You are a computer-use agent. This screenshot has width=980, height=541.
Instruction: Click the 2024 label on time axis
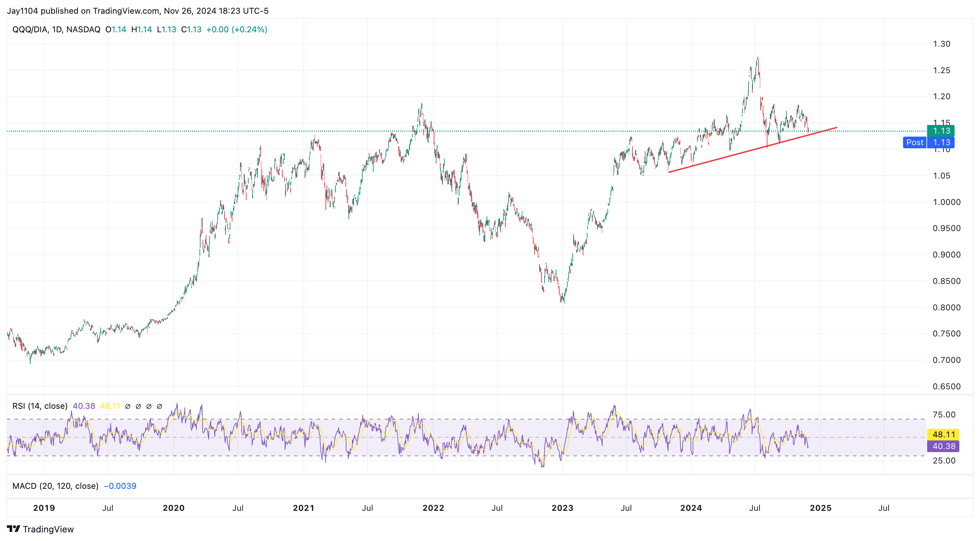(x=691, y=508)
